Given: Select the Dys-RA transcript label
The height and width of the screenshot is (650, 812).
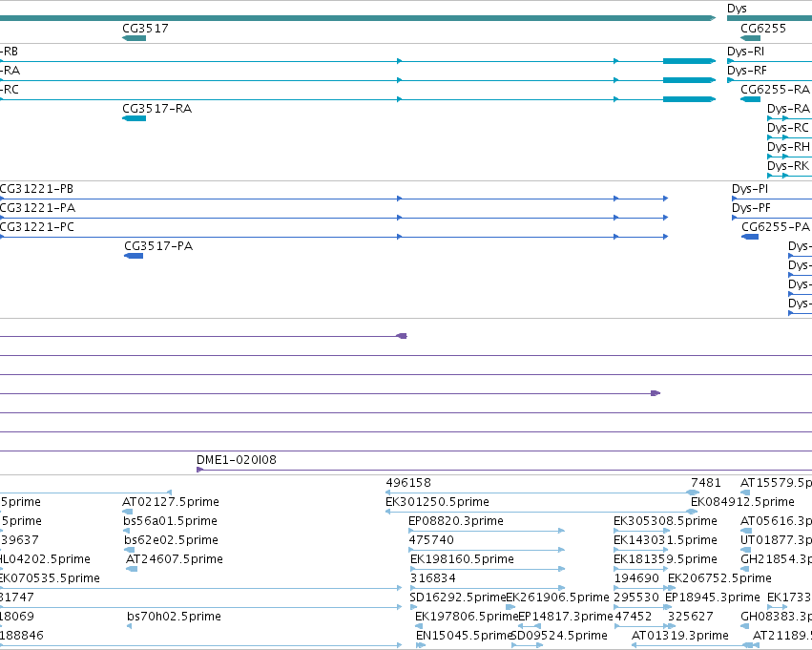Looking at the screenshot, I should [788, 109].
